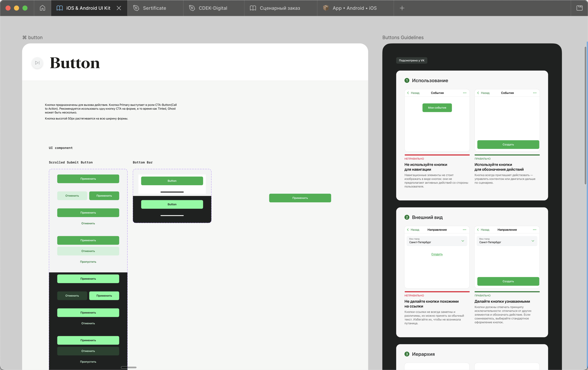Image resolution: width=588 pixels, height=370 pixels.
Task: Add a new tab with plus icon
Action: pyautogui.click(x=402, y=8)
